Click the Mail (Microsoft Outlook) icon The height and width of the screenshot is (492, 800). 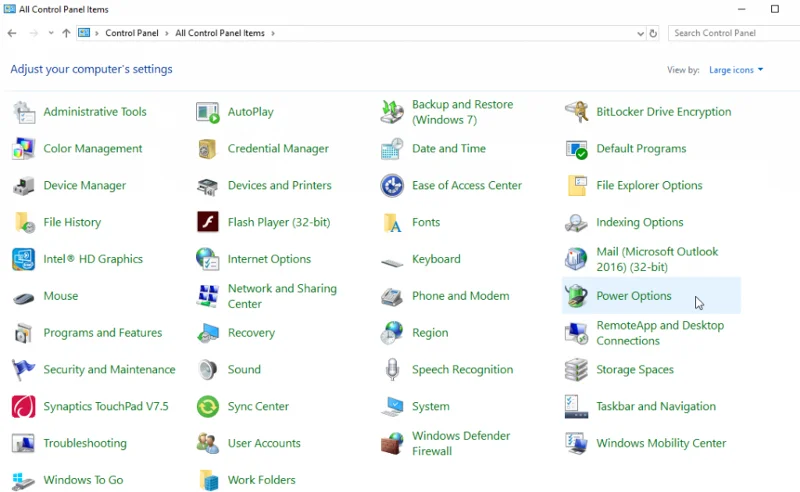(576, 259)
